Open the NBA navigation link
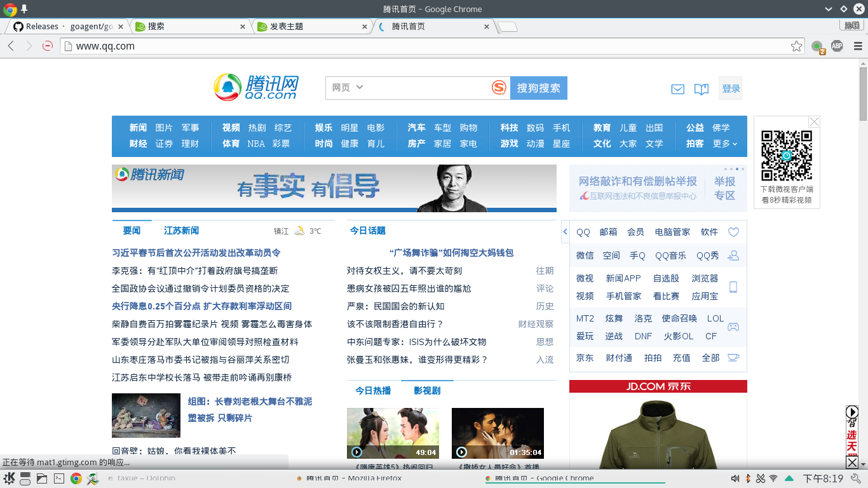Viewport: 868px width, 488px height. pos(256,144)
